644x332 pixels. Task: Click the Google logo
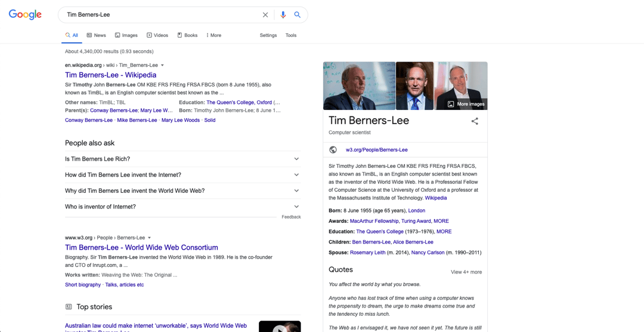pyautogui.click(x=25, y=14)
